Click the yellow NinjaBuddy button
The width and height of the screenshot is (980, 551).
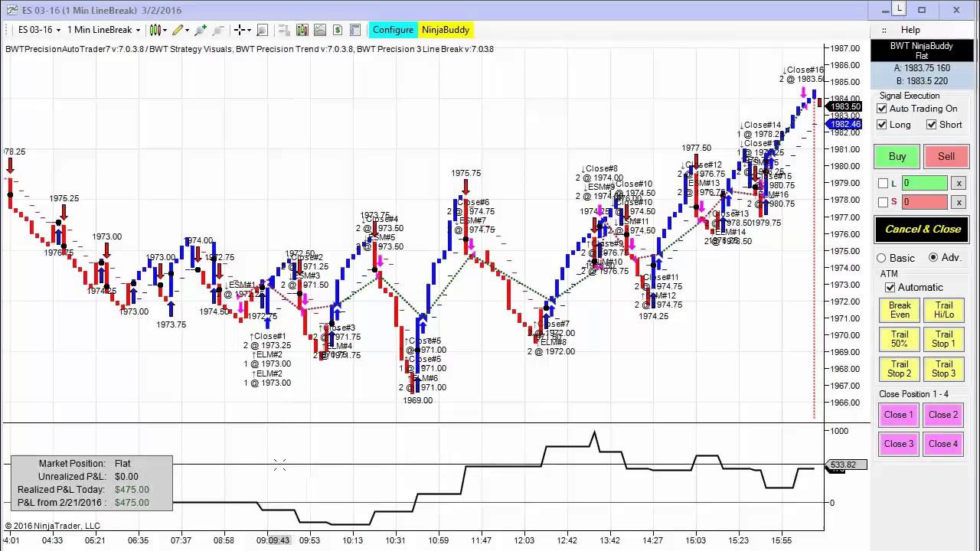[x=446, y=30]
